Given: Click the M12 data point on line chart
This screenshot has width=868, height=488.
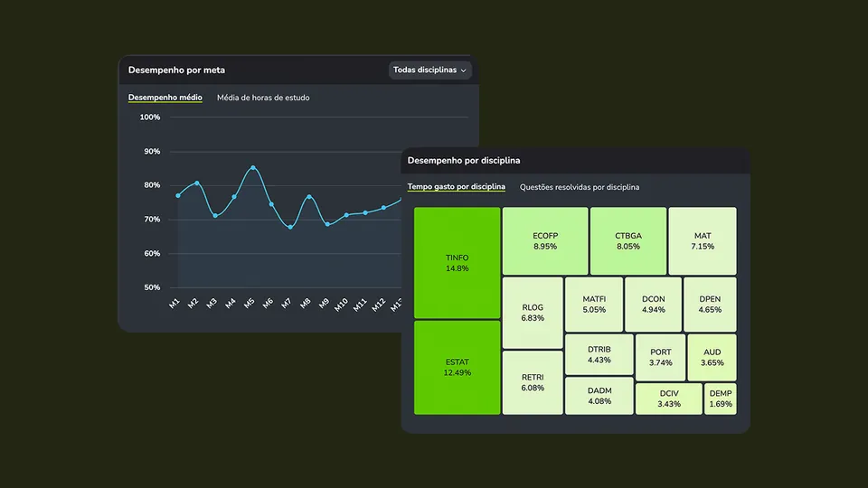Looking at the screenshot, I should pyautogui.click(x=383, y=208).
